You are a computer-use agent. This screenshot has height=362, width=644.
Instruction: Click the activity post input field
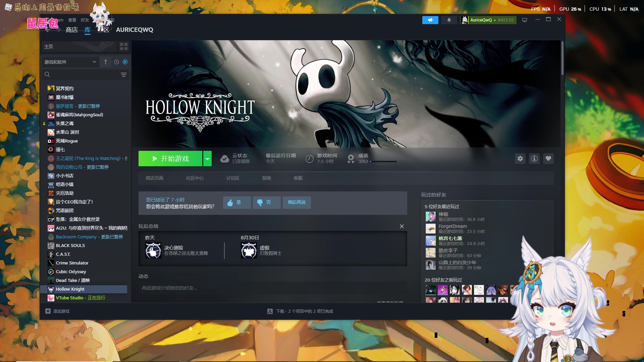(273, 288)
